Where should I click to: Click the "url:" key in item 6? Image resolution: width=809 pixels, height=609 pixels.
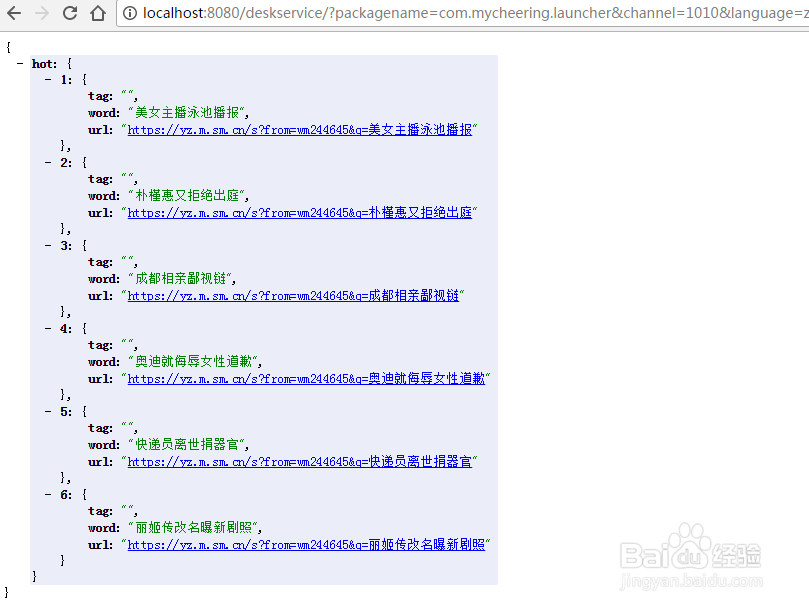100,545
